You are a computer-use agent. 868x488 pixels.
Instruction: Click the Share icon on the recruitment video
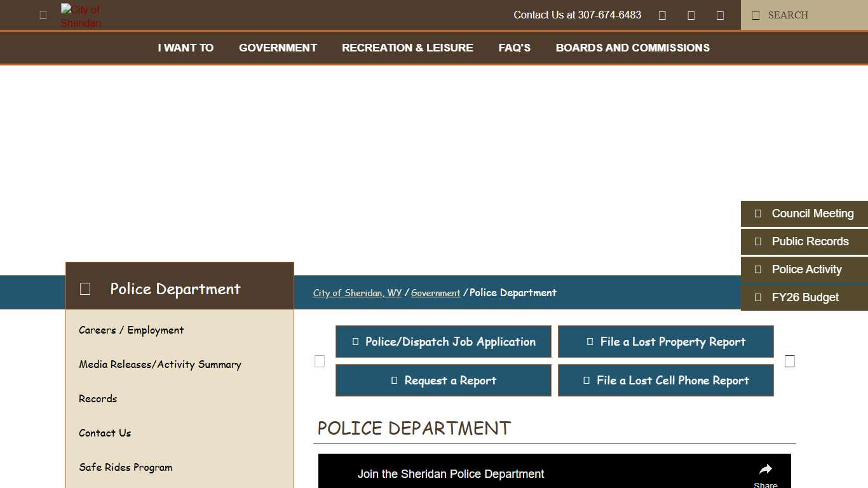(x=765, y=468)
